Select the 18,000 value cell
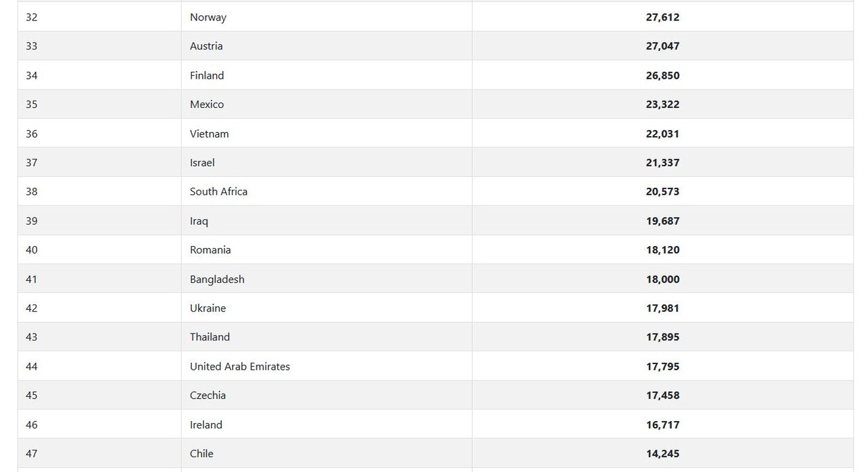Screen dimensions: 868x472 pos(663,279)
